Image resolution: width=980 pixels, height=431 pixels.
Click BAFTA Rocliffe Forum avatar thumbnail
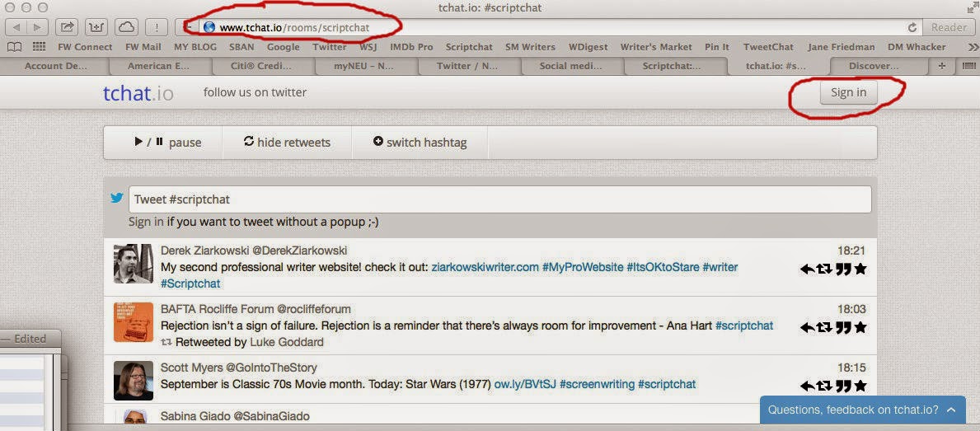click(134, 322)
